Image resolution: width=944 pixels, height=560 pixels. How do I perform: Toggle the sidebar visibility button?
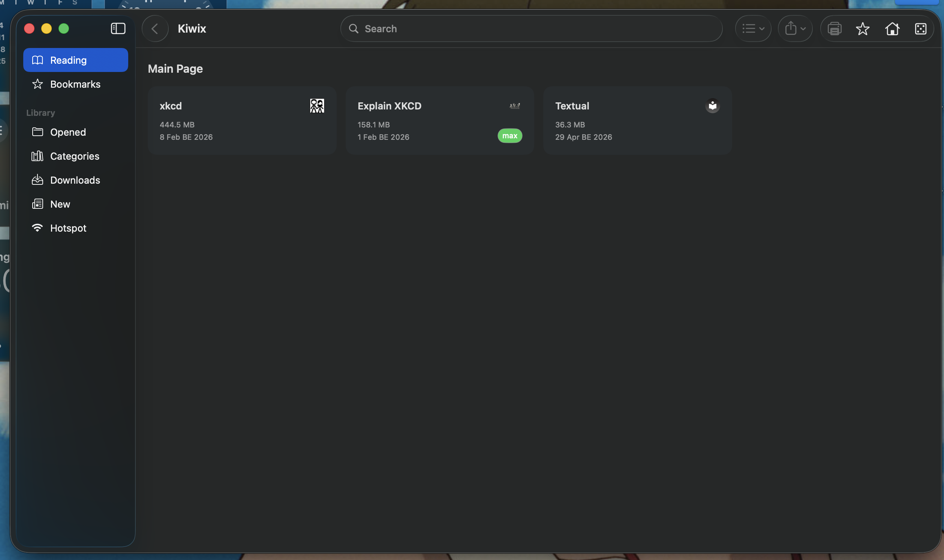pyautogui.click(x=118, y=29)
